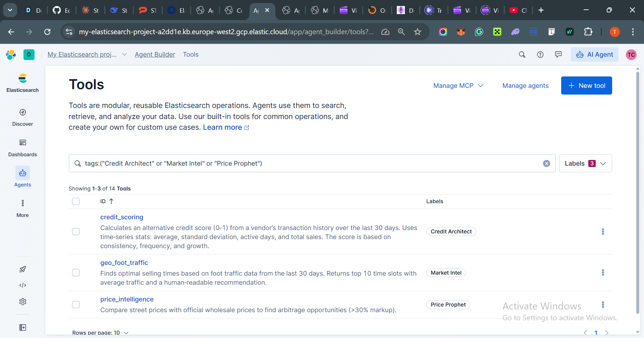Image resolution: width=644 pixels, height=338 pixels.
Task: Click the Elastic logo at top left
Action: [x=11, y=55]
